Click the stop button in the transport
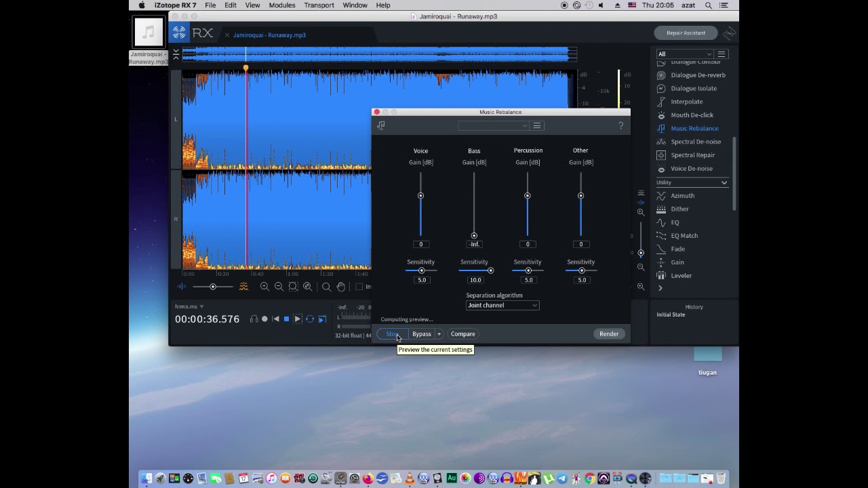 coord(286,319)
